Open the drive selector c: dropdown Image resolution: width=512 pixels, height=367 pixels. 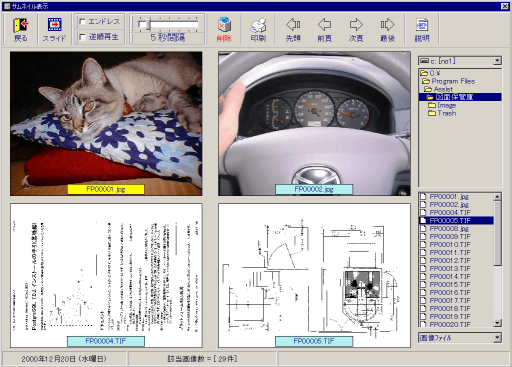[x=497, y=61]
